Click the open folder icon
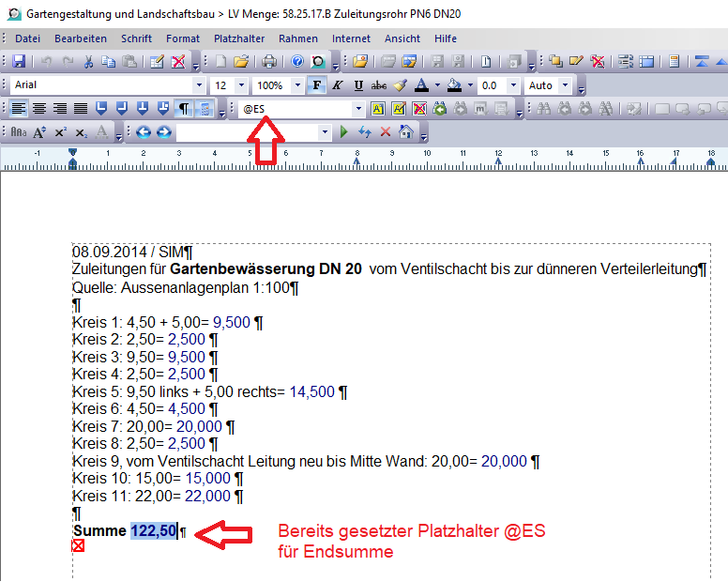728x582 pixels. click(241, 62)
